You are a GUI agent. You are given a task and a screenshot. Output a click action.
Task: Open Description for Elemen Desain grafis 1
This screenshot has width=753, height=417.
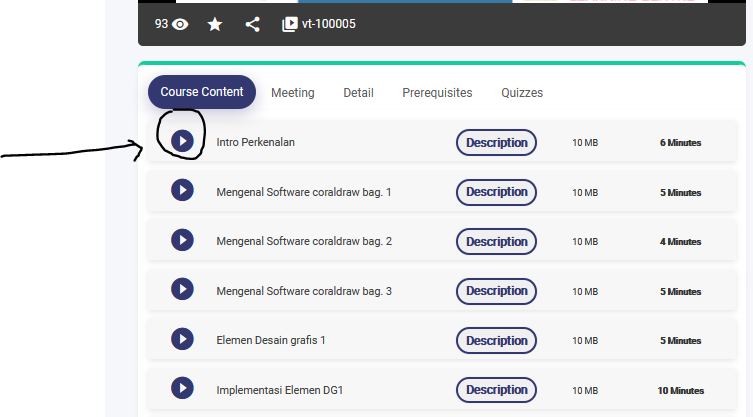coord(496,340)
